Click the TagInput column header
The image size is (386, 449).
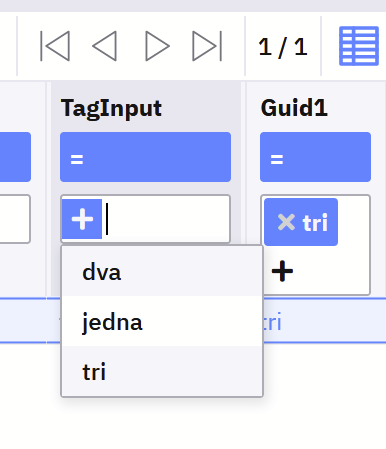click(x=111, y=108)
